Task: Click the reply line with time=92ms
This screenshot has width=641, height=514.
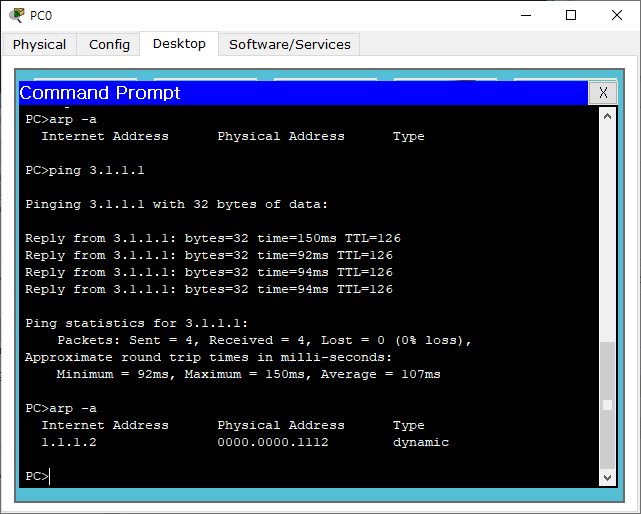Action: pos(209,255)
